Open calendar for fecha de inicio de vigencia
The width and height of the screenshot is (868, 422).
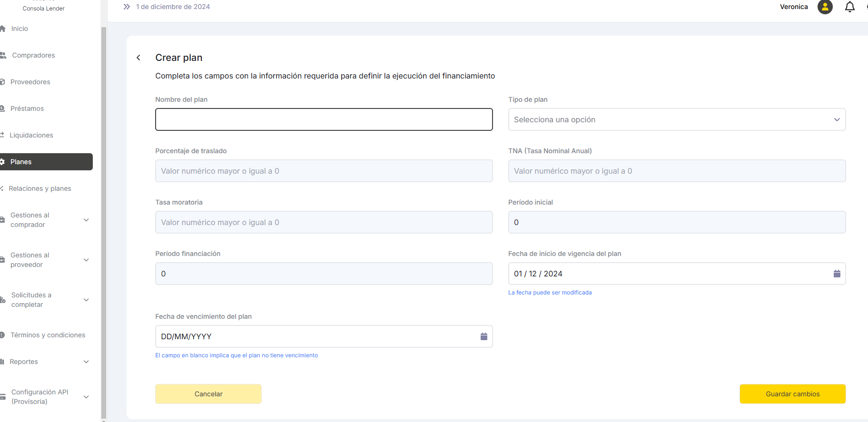coord(837,274)
